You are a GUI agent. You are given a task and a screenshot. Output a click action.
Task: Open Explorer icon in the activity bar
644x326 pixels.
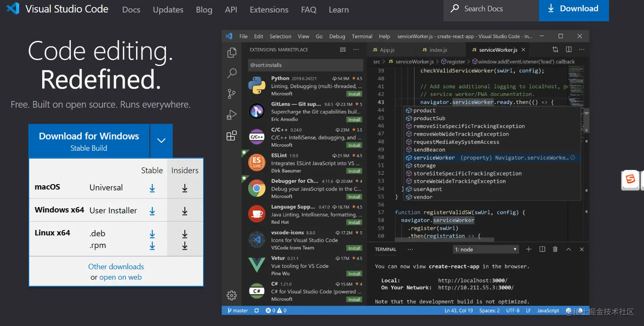point(232,52)
